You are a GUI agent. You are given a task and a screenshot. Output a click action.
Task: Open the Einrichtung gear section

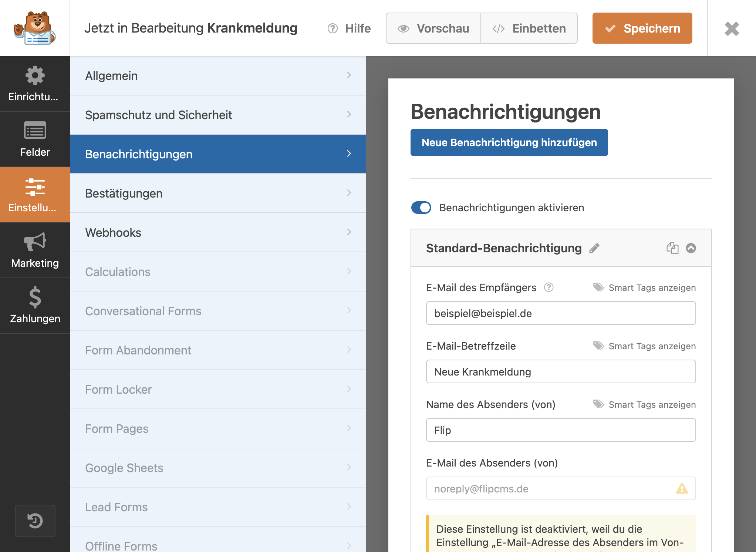35,84
